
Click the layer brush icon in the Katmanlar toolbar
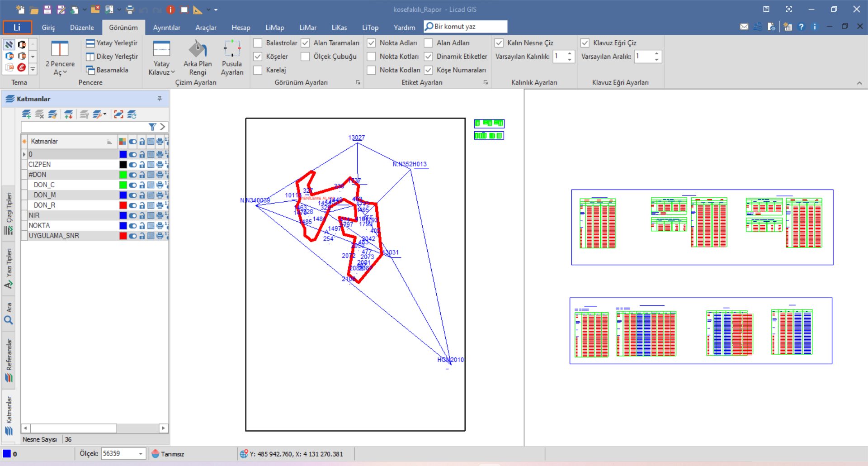(x=52, y=114)
